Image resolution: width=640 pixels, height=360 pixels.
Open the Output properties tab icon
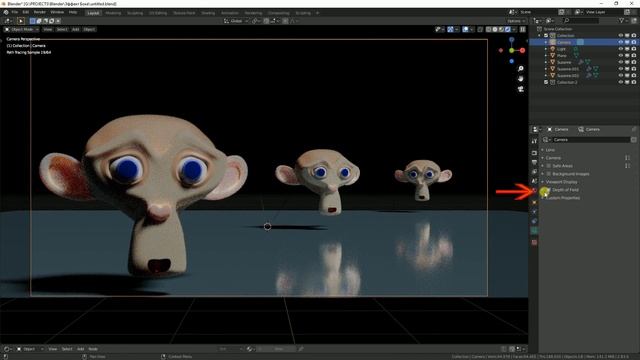pyautogui.click(x=534, y=162)
